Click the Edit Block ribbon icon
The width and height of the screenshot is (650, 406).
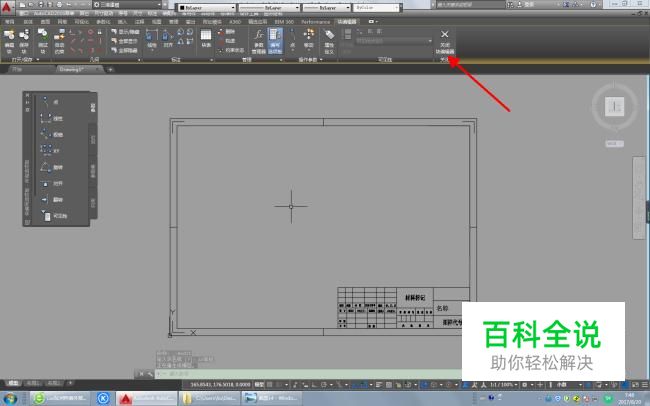coord(9,41)
